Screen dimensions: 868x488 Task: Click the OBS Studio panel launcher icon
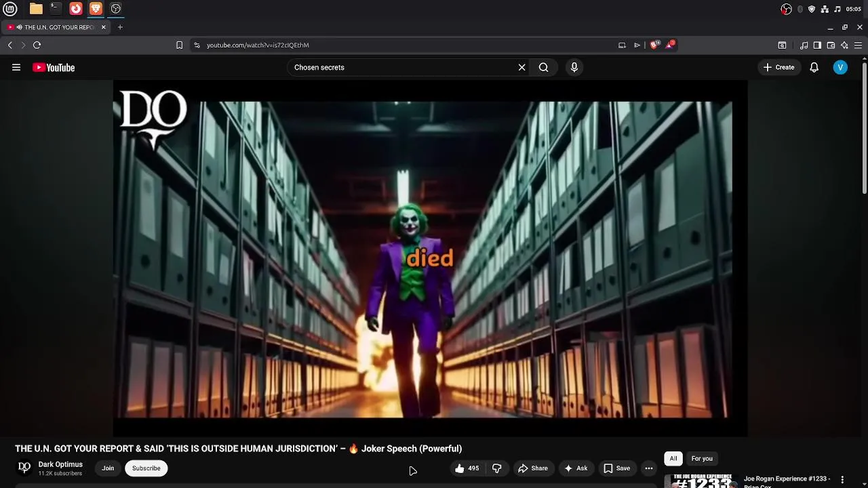pos(116,9)
